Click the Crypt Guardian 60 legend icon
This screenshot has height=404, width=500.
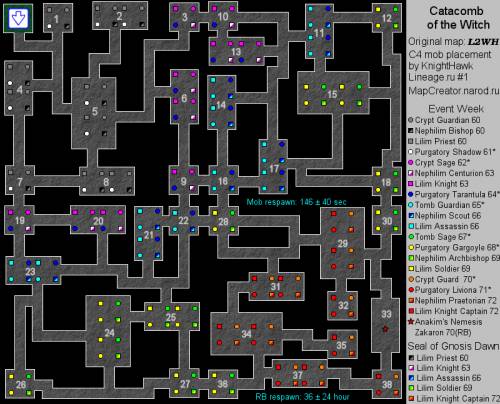411,120
